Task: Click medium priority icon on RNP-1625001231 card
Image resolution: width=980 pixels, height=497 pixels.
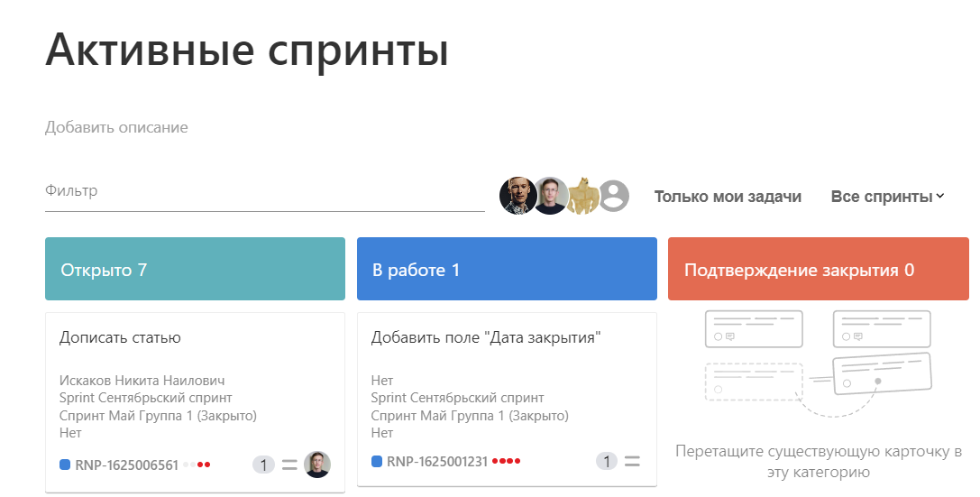Action: pos(632,462)
